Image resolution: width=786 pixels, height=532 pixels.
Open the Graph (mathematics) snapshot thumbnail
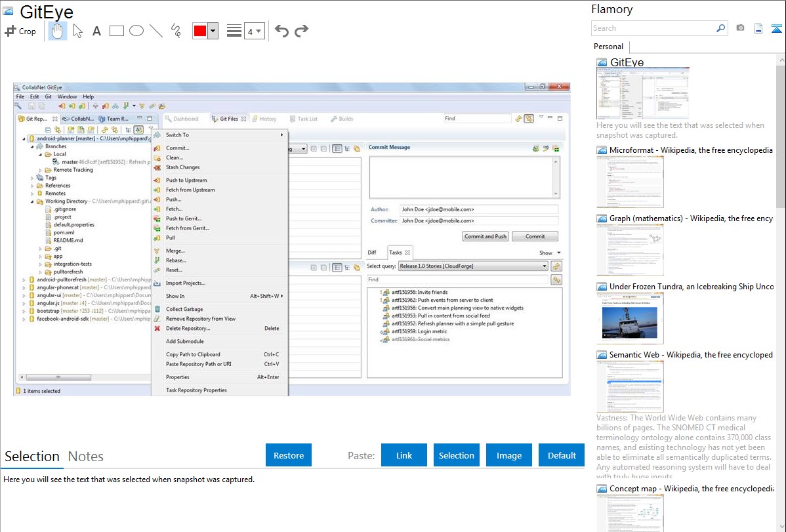(x=630, y=250)
